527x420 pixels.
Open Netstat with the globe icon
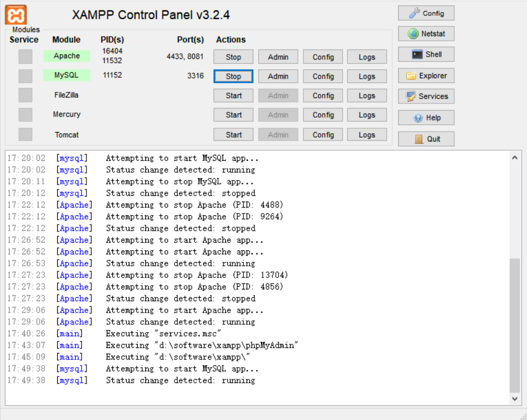[426, 34]
